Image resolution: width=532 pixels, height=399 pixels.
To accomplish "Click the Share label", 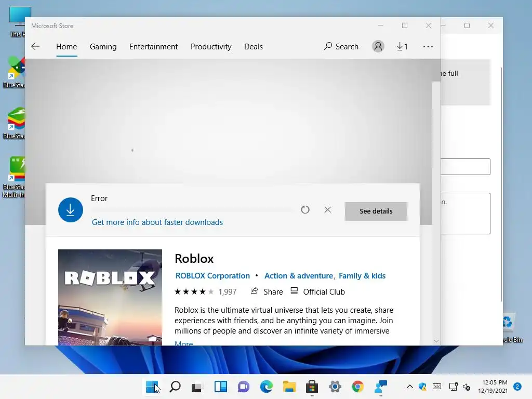I will [x=273, y=292].
